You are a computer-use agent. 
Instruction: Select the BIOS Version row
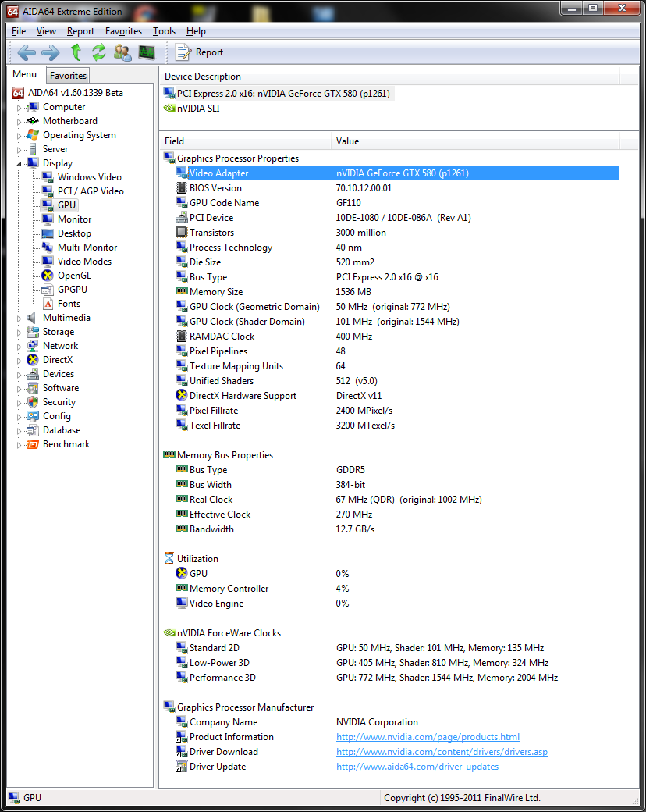point(396,188)
